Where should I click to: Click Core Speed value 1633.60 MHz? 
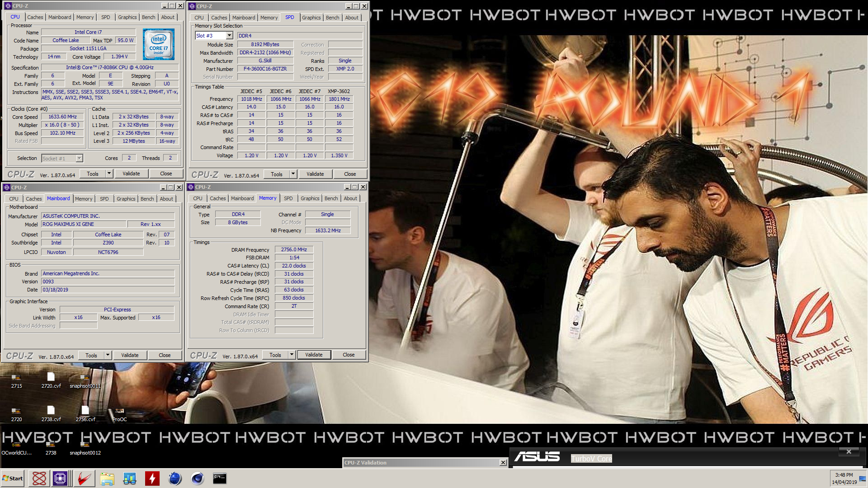coord(62,117)
